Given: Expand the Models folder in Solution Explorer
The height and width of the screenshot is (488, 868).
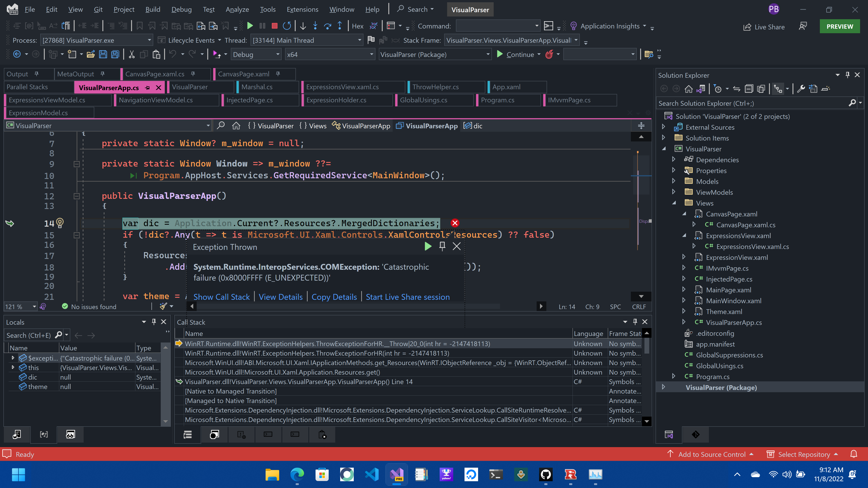Looking at the screenshot, I should pos(674,181).
